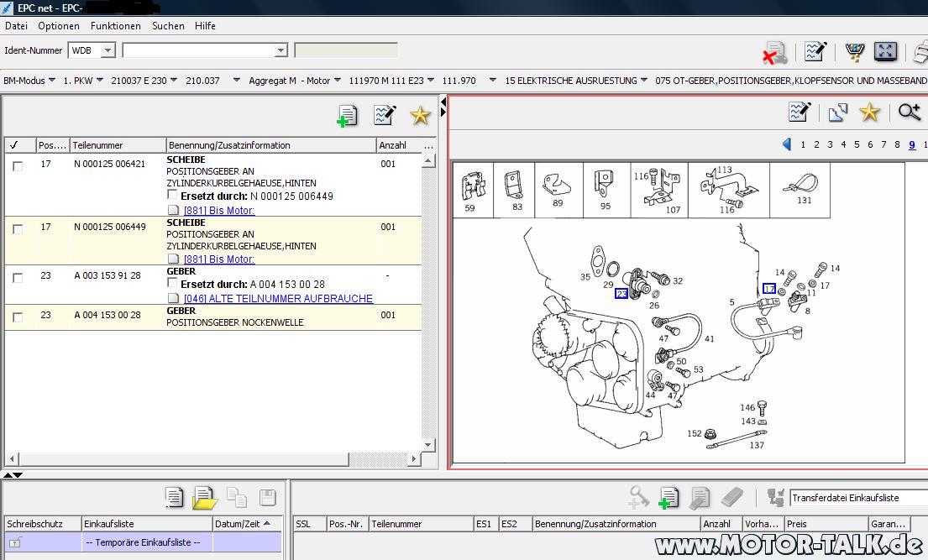Image resolution: width=928 pixels, height=560 pixels.
Task: Click the Transferdatei Einkaufsliste field
Action: [x=859, y=498]
